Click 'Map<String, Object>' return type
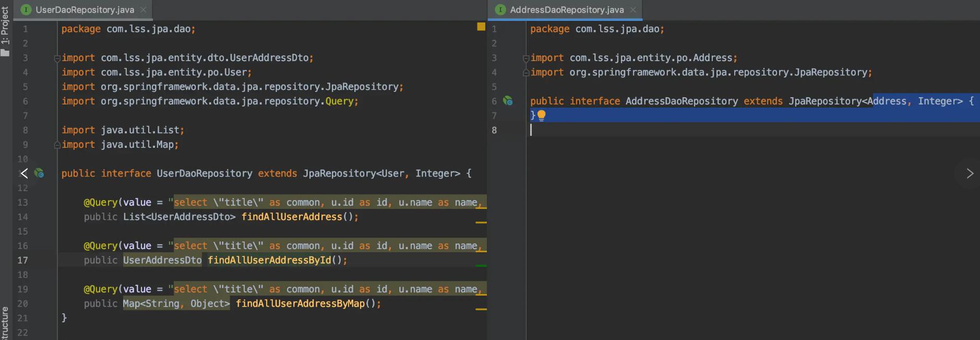The width and height of the screenshot is (980, 340). point(176,303)
